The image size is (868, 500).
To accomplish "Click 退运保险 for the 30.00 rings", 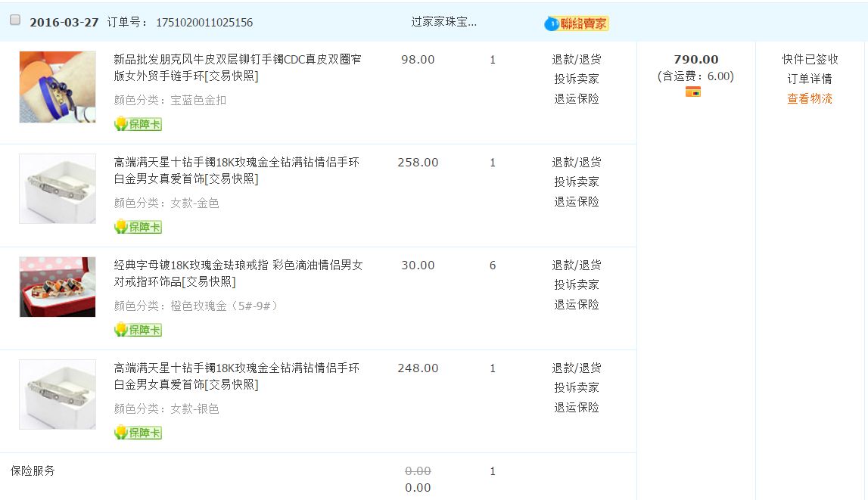I will pyautogui.click(x=576, y=305).
